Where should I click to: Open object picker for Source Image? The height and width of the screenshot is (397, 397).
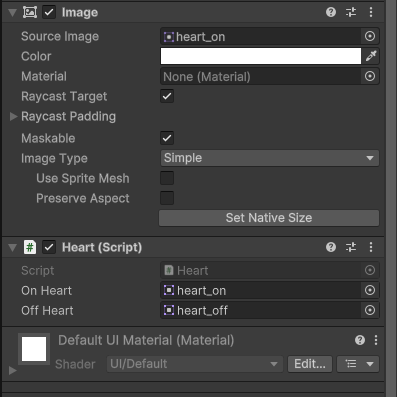pyautogui.click(x=370, y=36)
